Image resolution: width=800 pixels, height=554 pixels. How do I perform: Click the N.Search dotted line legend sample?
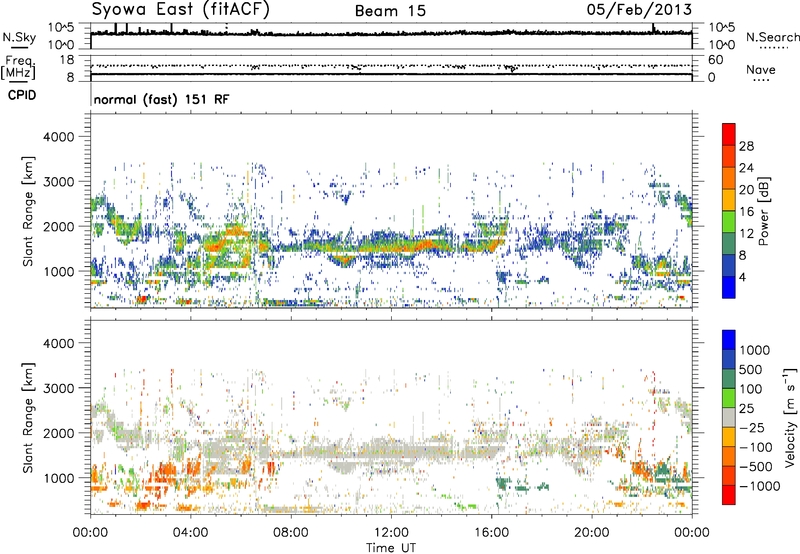point(773,48)
